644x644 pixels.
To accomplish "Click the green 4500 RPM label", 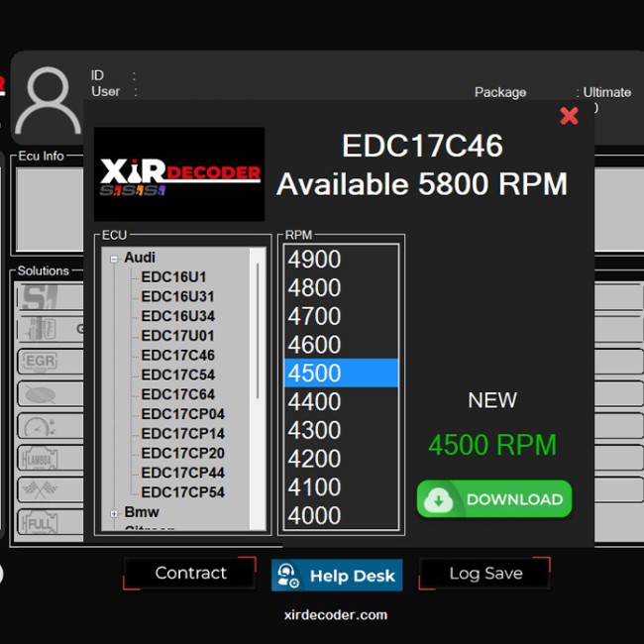I will pos(492,445).
